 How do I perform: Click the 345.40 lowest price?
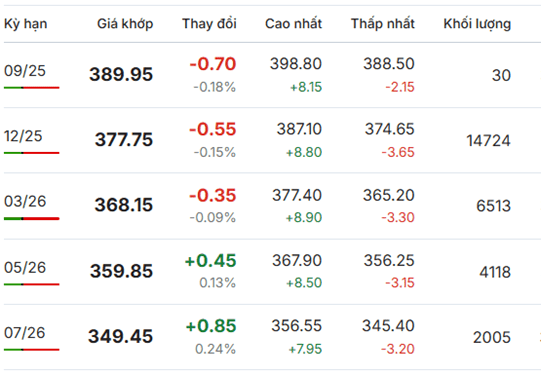388,326
